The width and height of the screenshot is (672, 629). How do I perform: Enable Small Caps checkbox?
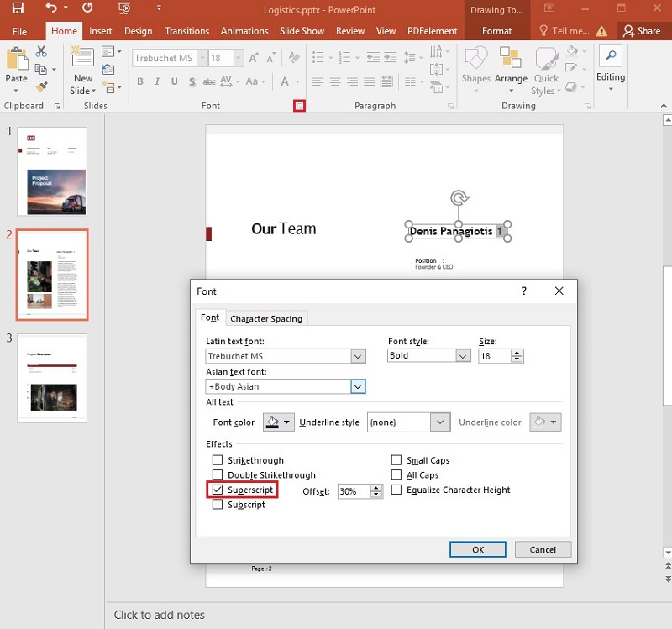point(396,459)
